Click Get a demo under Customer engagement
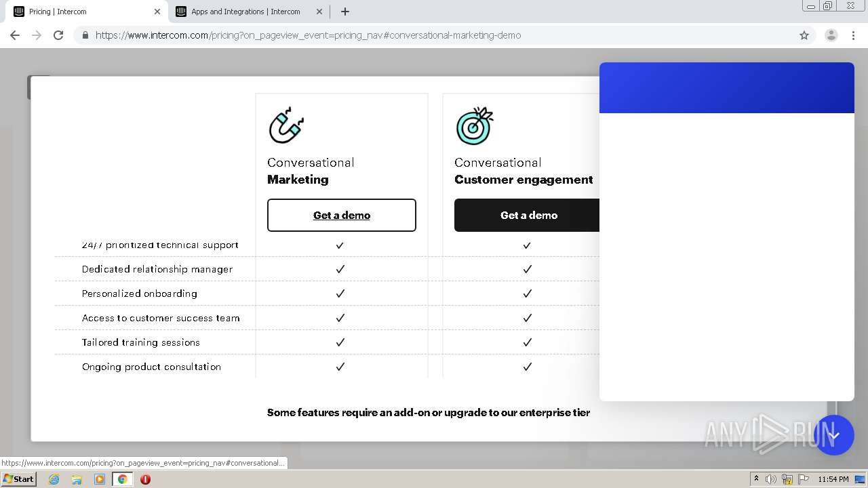868x488 pixels. point(528,215)
